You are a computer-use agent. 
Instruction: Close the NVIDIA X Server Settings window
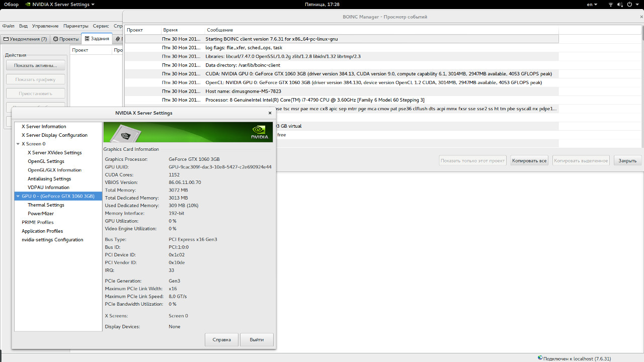pos(270,113)
